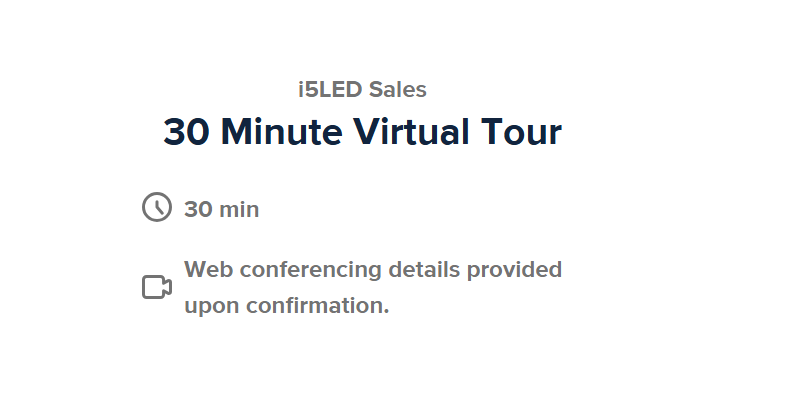Click the word "conferencing" in location details
The width and height of the screenshot is (800, 400).
(x=310, y=270)
